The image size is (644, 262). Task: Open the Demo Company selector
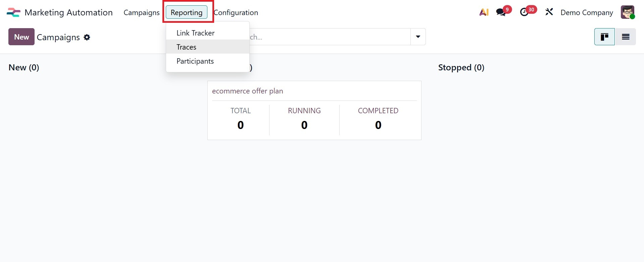click(587, 12)
